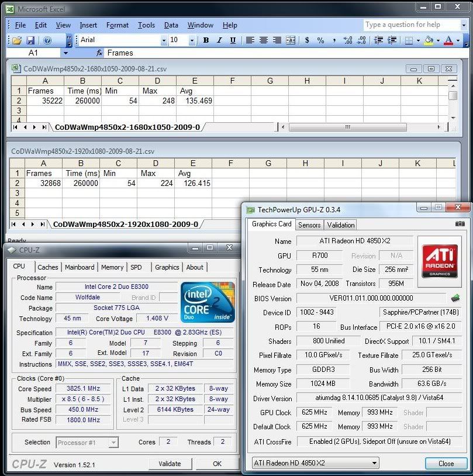Save the workbook using the floppy disk icon
The height and width of the screenshot is (476, 473).
point(30,40)
